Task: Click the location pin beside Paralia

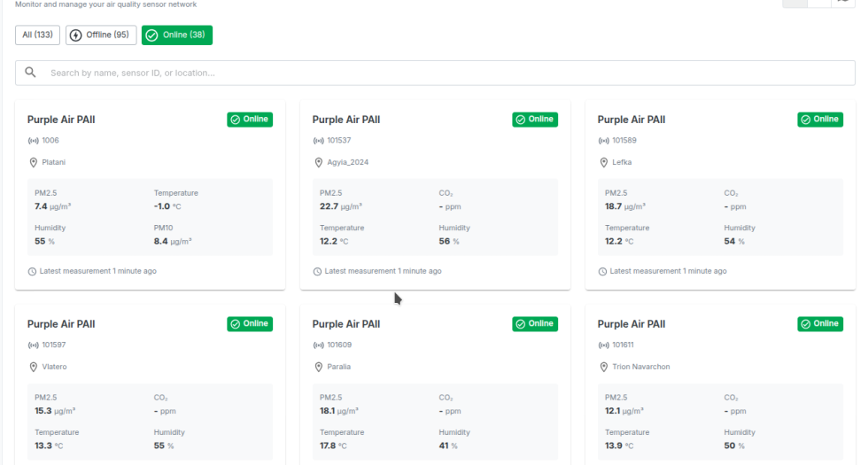Action: click(319, 367)
